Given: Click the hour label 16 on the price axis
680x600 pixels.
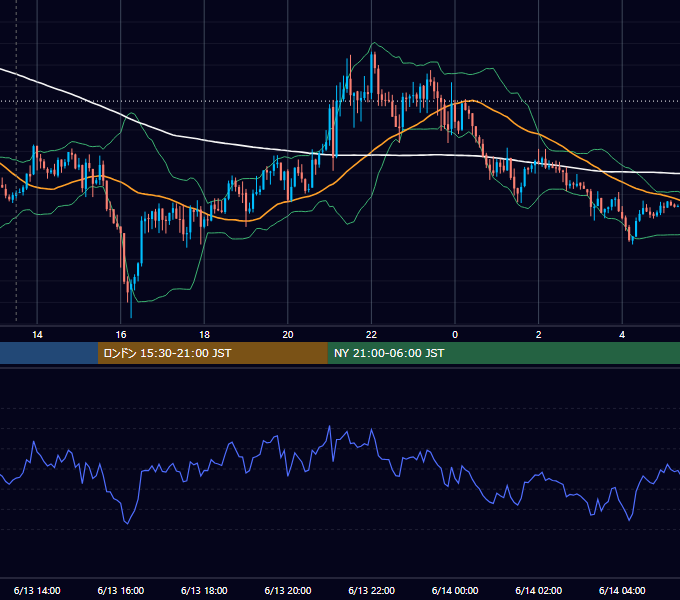Looking at the screenshot, I should pyautogui.click(x=121, y=335).
